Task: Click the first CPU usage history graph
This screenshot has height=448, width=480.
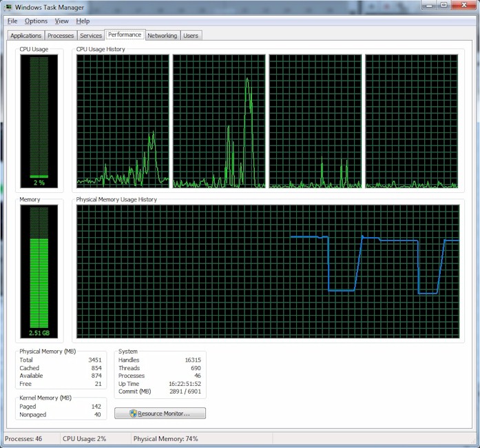Action: 123,121
